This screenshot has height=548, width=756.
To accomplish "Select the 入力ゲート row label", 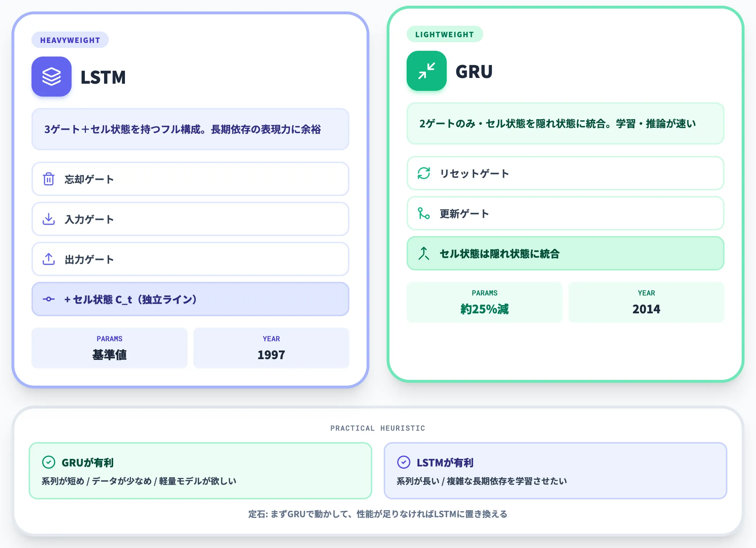I will [89, 219].
